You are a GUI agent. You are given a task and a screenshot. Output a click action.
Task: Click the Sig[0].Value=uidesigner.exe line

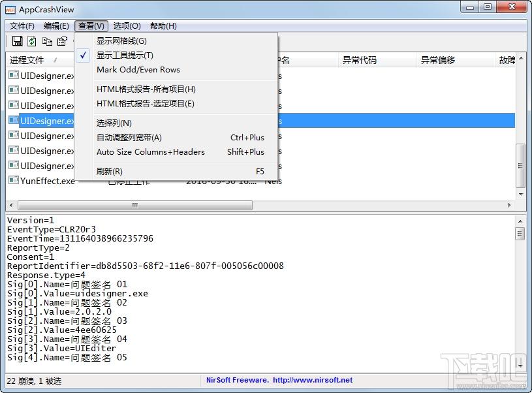point(78,293)
